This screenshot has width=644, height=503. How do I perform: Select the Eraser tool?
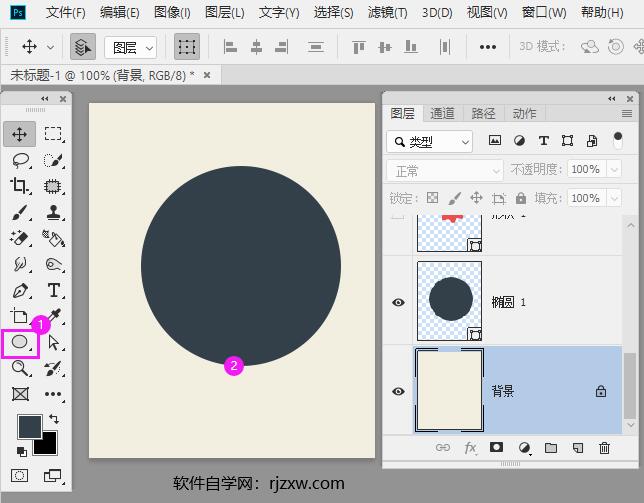(x=20, y=238)
